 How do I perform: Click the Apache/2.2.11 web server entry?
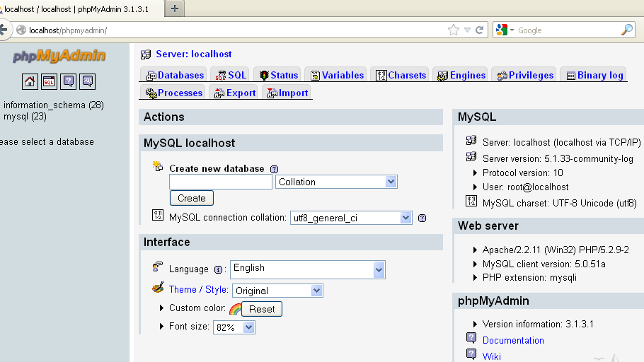556,250
